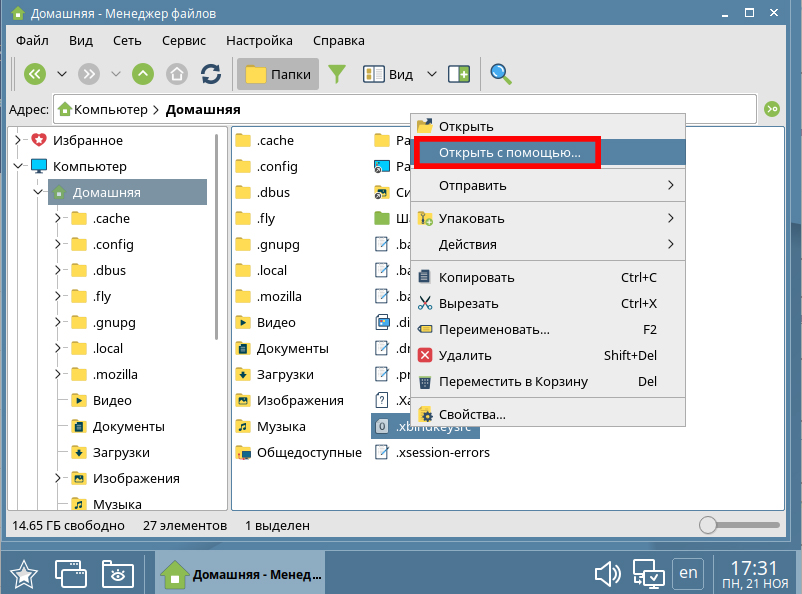Open the green filter funnel tool
802x594 pixels.
click(338, 74)
